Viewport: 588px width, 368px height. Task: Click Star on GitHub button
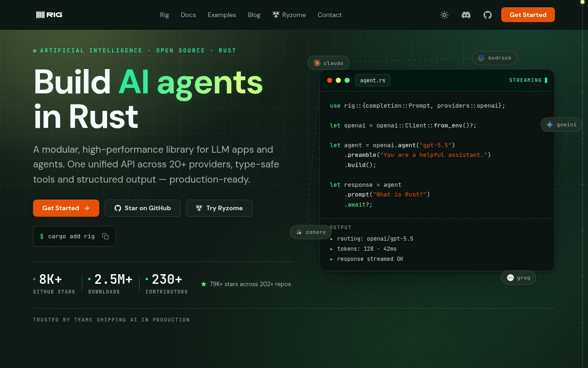pos(142,208)
